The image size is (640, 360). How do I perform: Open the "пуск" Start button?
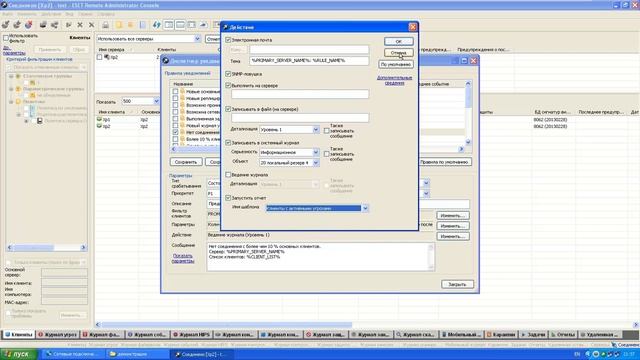(x=19, y=354)
